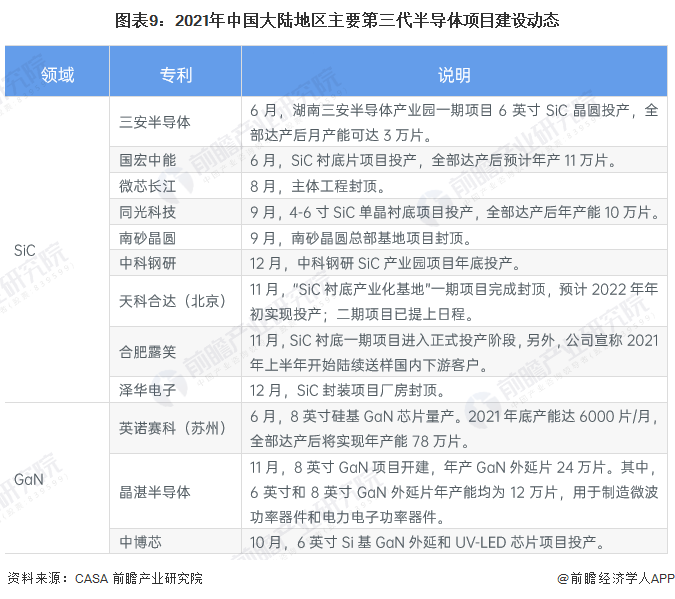Select the 晶湛半导体 company cell
Viewport: 675px width, 599px height.
click(x=155, y=491)
